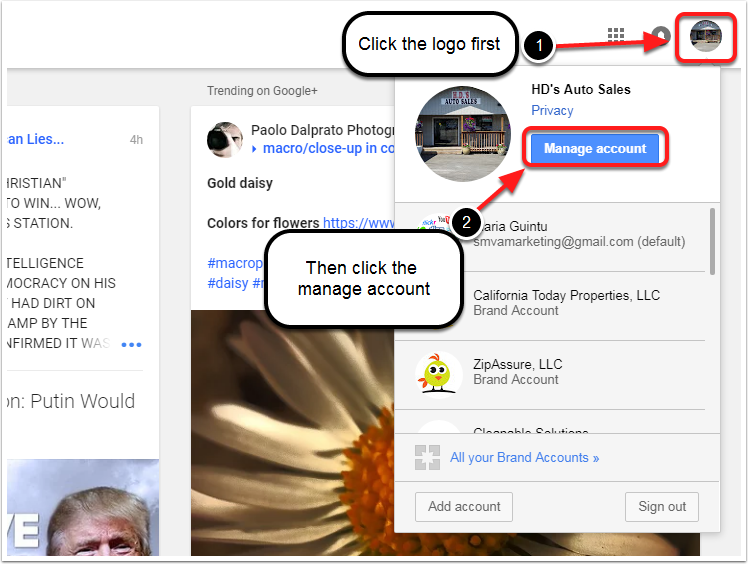Click the Add account button
Image resolution: width=748 pixels, height=564 pixels.
[464, 507]
